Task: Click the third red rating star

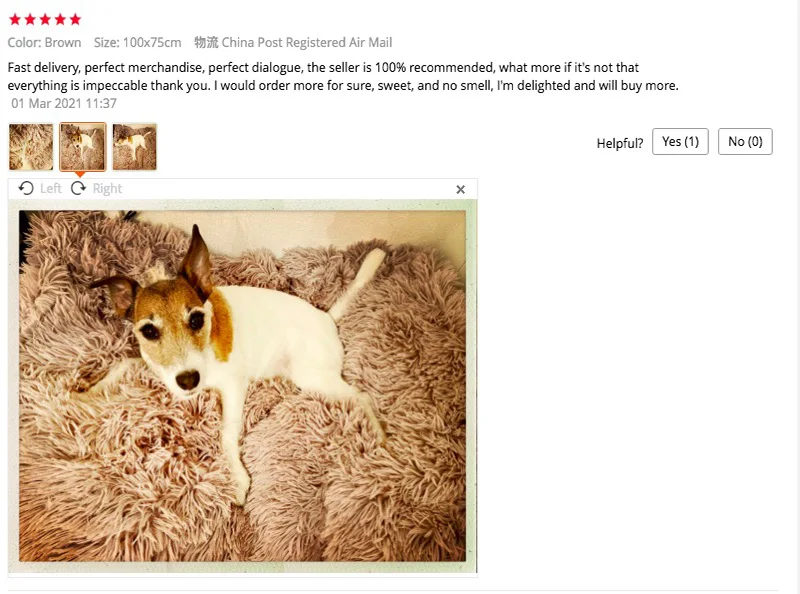Action: click(x=45, y=19)
